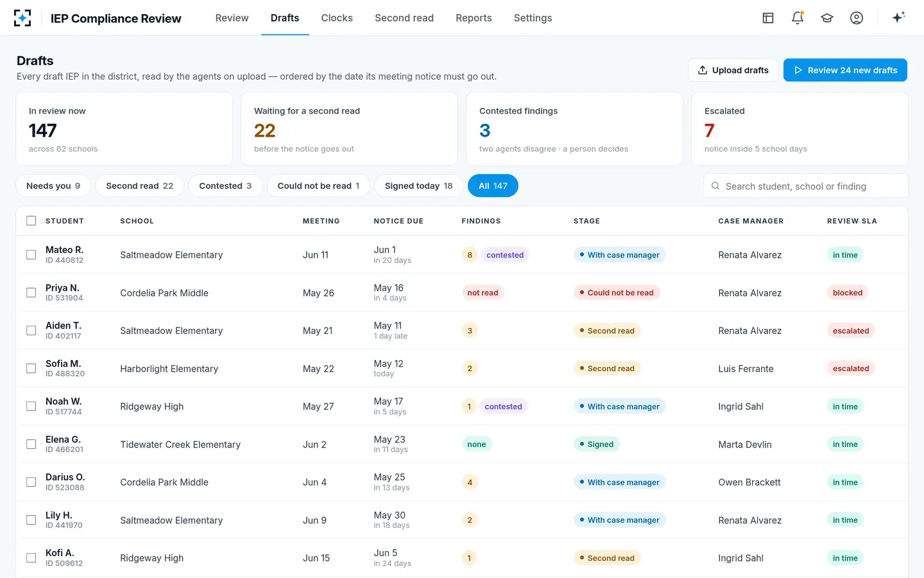Image resolution: width=924 pixels, height=578 pixels.
Task: Switch to the Review tab
Action: point(232,18)
